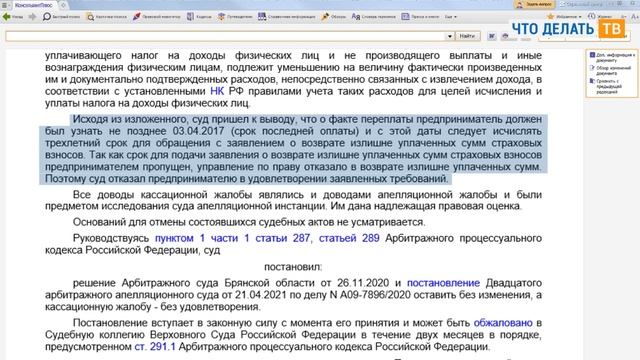Switch to the КонсультантПлюс tab

34,5
